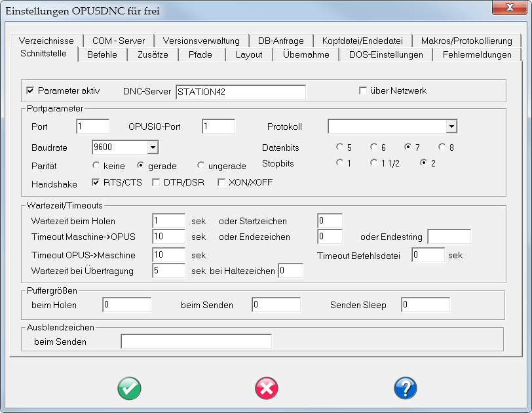Cancel with the red X icon

click(267, 388)
